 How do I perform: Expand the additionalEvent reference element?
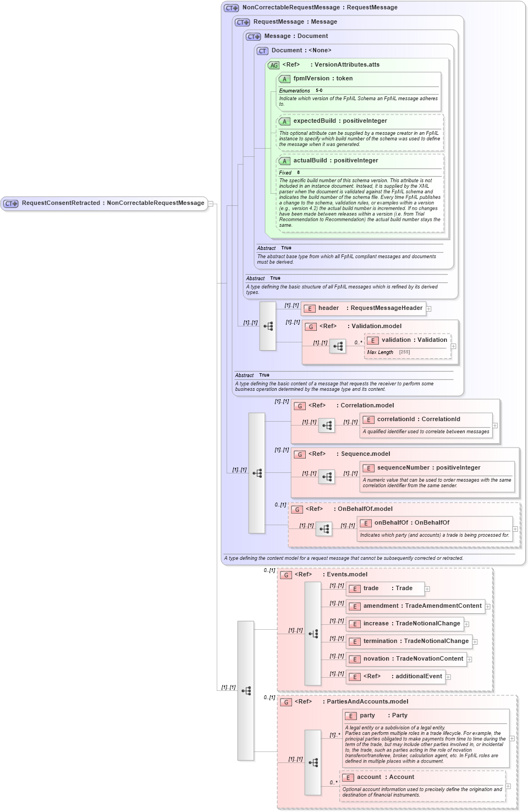(448, 677)
